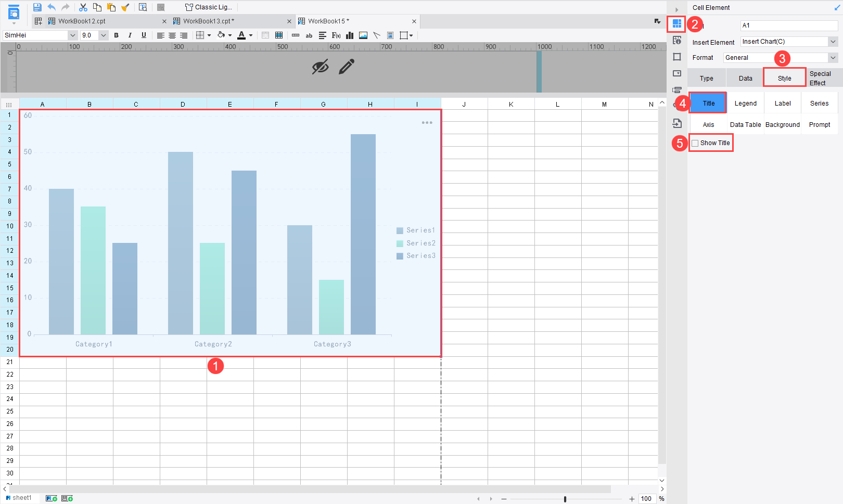The width and height of the screenshot is (843, 504).
Task: Click the Paste clipboard icon
Action: 111,7
